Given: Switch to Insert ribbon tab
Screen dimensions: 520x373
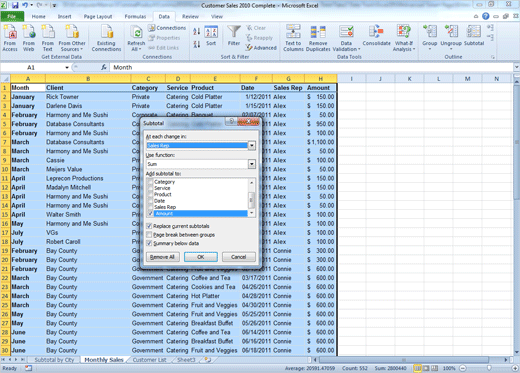Looking at the screenshot, I should (x=64, y=16).
